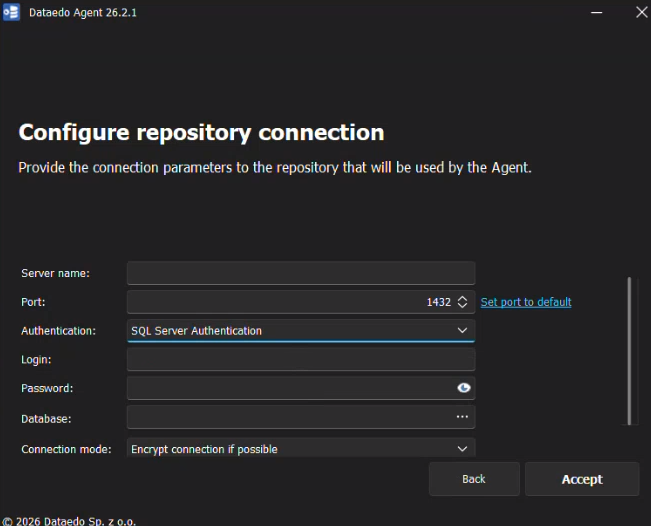Click Set port to default link

click(x=526, y=302)
